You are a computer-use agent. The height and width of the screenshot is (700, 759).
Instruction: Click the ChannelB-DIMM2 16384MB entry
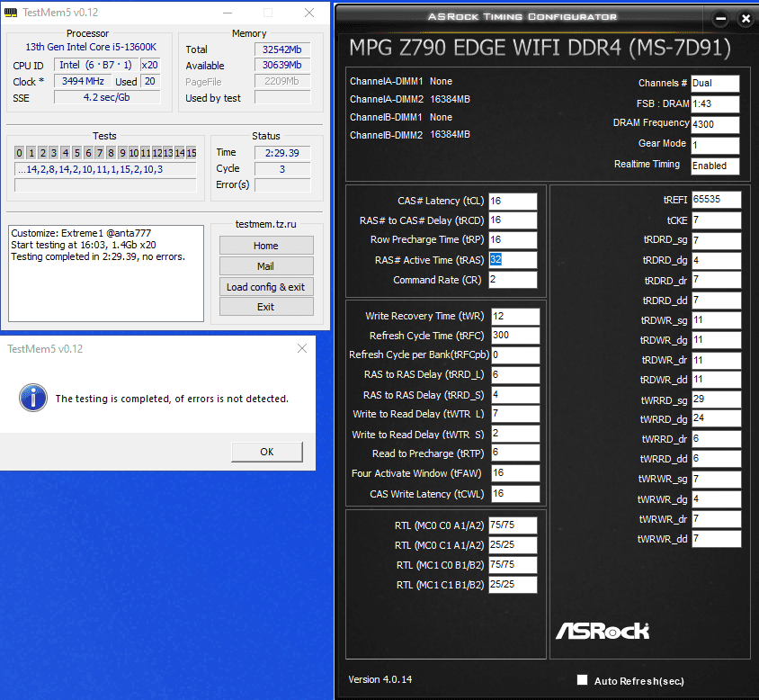[x=410, y=135]
